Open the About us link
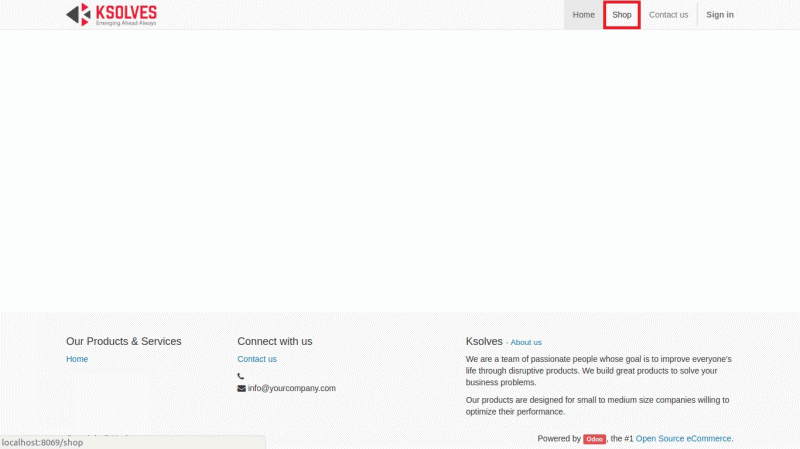This screenshot has width=800, height=449. pos(526,342)
